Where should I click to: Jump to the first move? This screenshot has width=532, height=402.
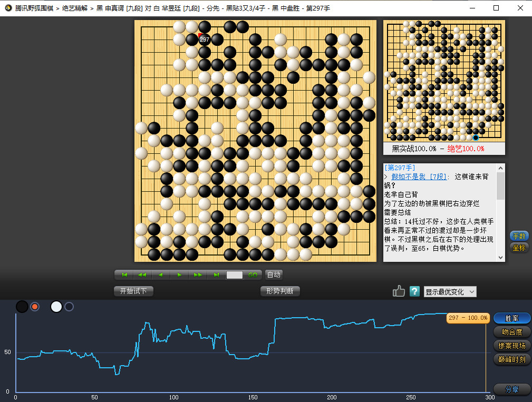[124, 274]
